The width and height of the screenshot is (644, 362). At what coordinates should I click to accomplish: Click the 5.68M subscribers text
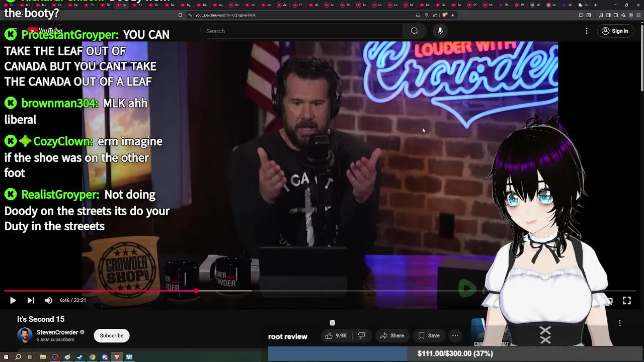pos(55,340)
